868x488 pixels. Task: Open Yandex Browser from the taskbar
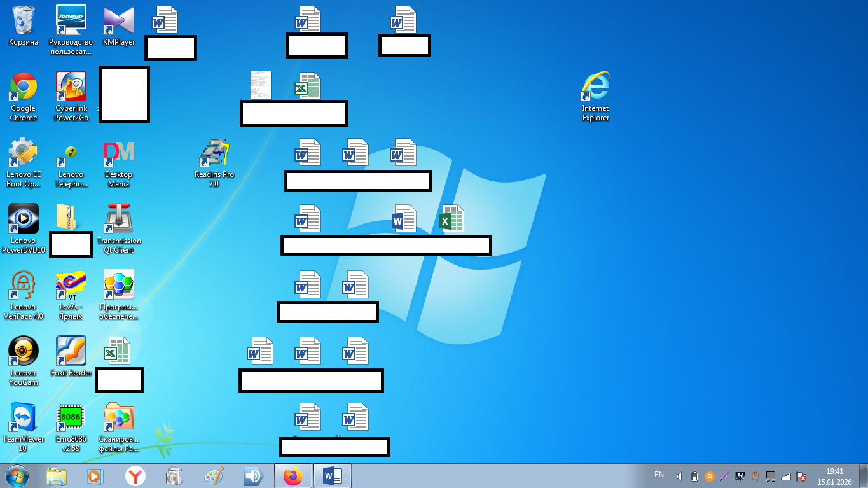(x=135, y=476)
